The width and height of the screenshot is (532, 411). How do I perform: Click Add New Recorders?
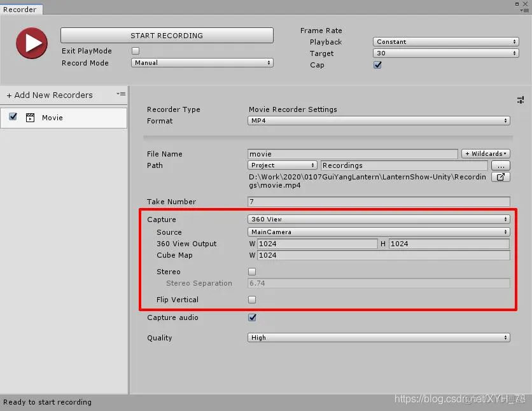(50, 95)
